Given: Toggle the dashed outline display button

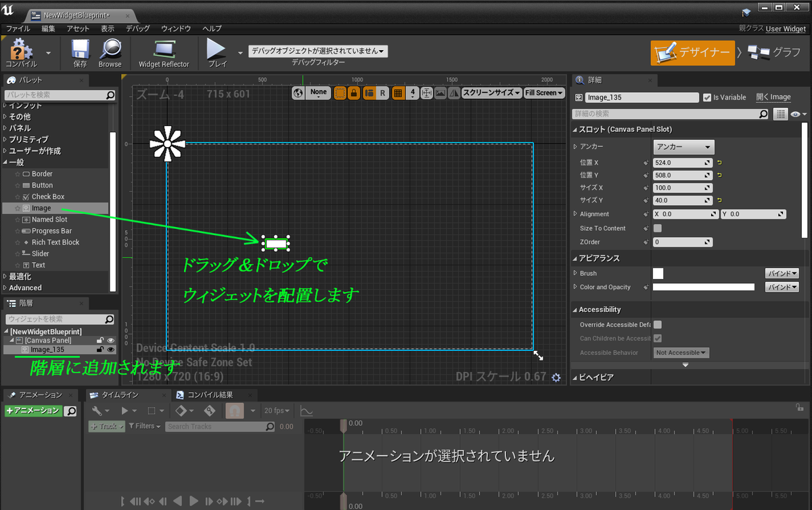Looking at the screenshot, I should [340, 93].
